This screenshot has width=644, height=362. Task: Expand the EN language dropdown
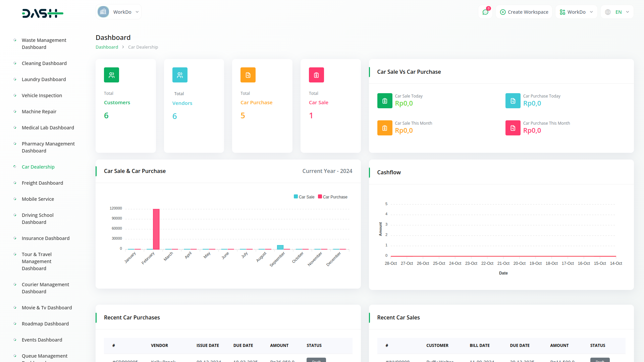pos(617,12)
